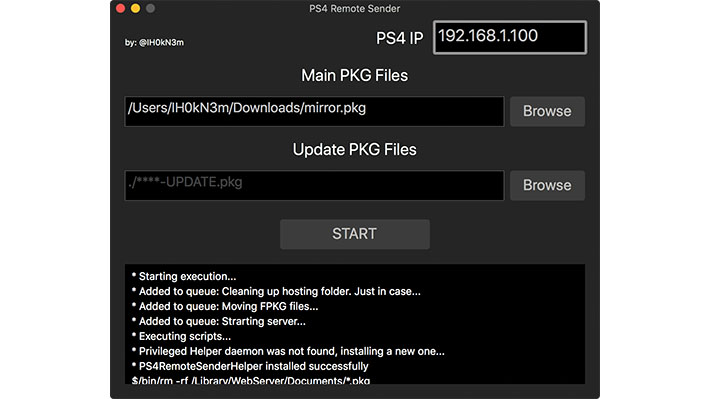The image size is (710, 399).
Task: Close the PS4 Remote Sender window
Action: (120, 8)
